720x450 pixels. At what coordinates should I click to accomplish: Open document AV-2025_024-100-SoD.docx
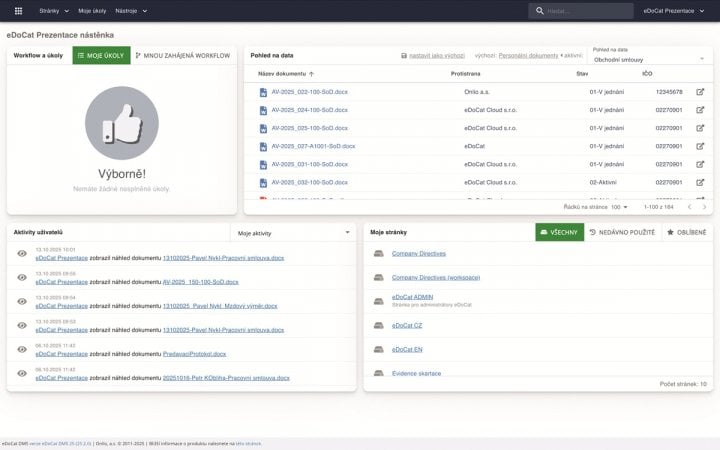point(309,110)
